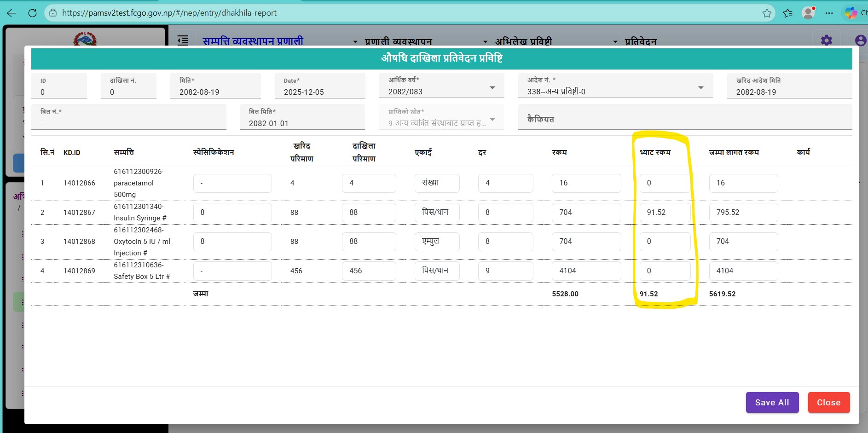Bookmark this page with the star icon
This screenshot has height=433, width=868.
767,13
